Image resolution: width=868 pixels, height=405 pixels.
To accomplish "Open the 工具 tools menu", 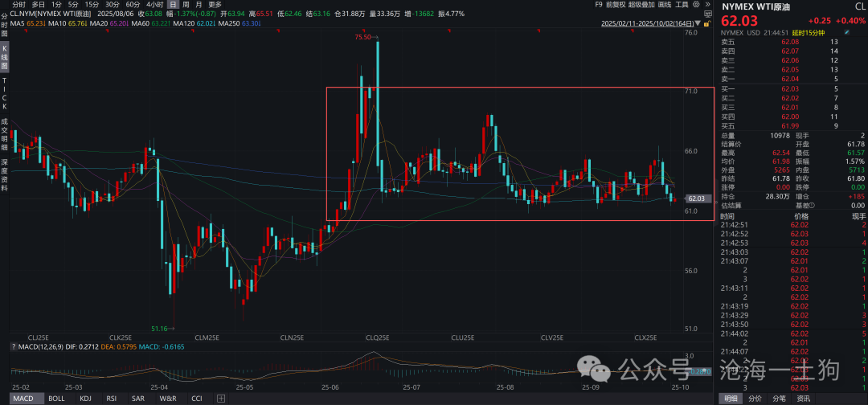I will 682,5.
